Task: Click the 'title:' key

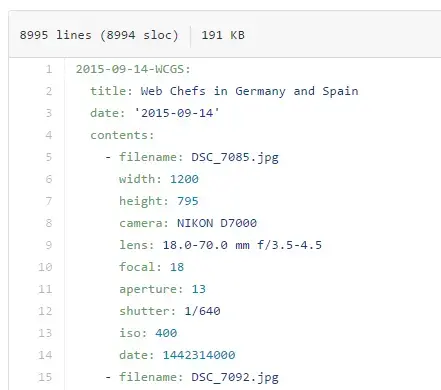Action: pyautogui.click(x=112, y=91)
